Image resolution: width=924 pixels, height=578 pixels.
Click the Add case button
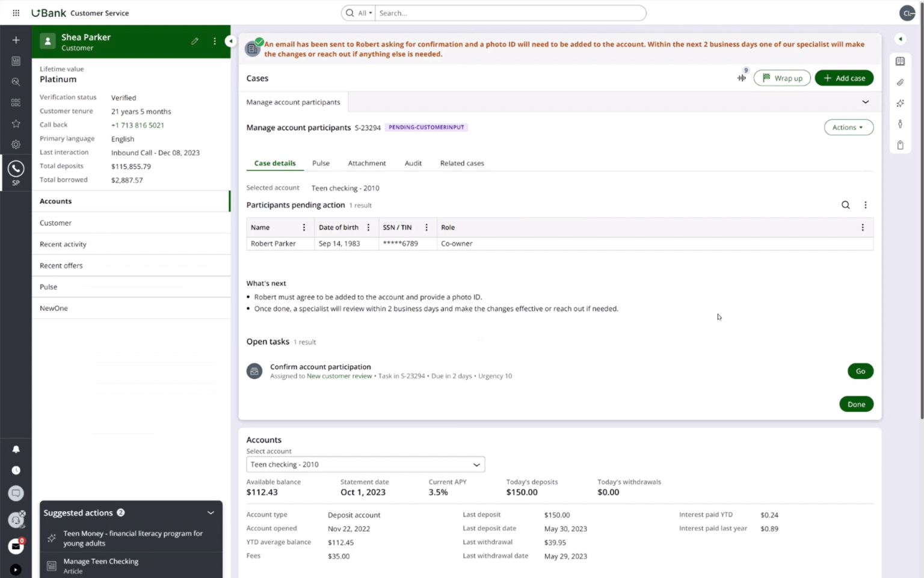[843, 78]
